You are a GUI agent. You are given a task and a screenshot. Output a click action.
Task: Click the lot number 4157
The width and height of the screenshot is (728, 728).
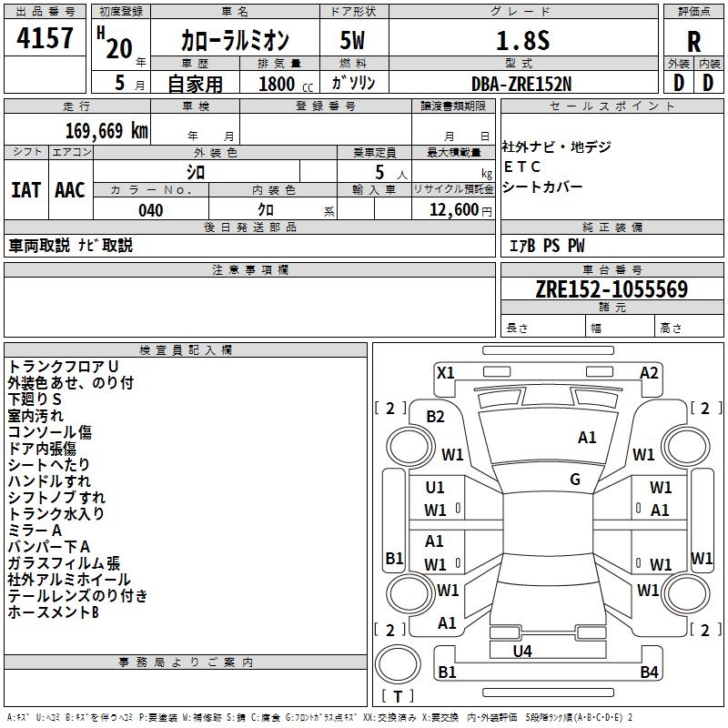(x=45, y=38)
